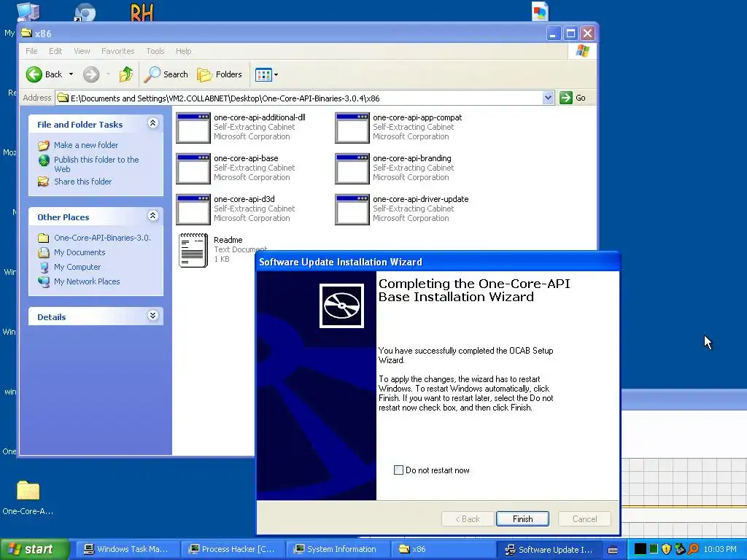Click the taskbar clock 10:03 PM
Image resolution: width=747 pixels, height=560 pixels.
720,550
